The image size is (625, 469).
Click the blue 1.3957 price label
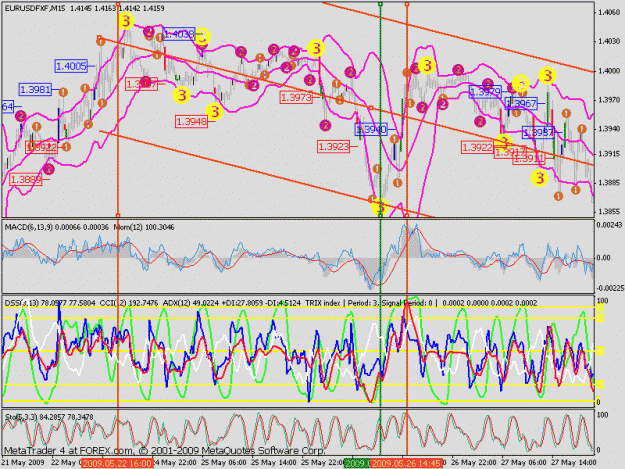pos(538,132)
